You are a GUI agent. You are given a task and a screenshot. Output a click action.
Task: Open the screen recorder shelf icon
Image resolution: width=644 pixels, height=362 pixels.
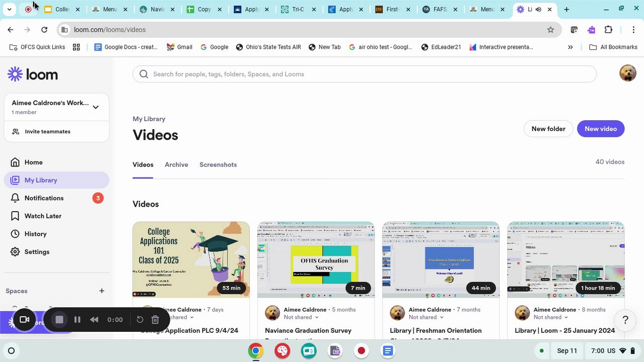pos(361,351)
